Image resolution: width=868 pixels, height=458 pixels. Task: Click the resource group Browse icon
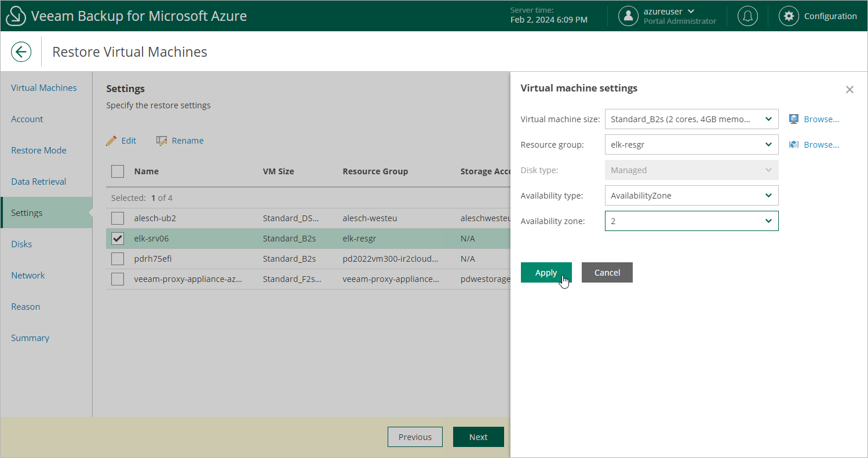pos(794,145)
